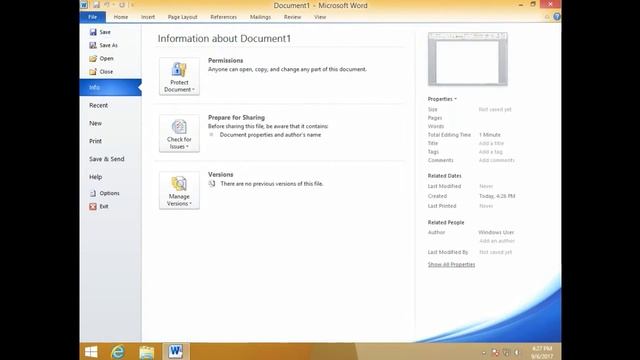The image size is (640, 360).
Task: Switch to the Page Layout tab
Action: pyautogui.click(x=182, y=17)
